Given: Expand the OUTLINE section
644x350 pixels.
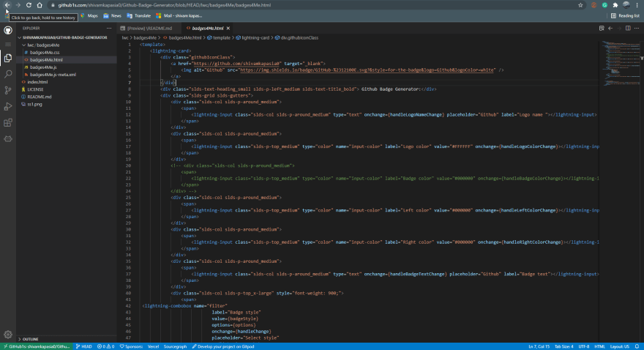Looking at the screenshot, I should pyautogui.click(x=31, y=339).
